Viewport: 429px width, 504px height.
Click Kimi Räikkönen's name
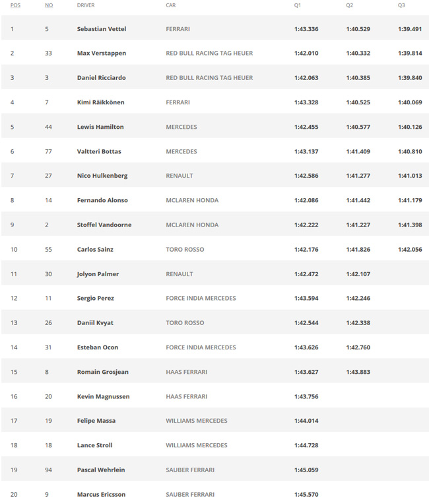tap(100, 102)
